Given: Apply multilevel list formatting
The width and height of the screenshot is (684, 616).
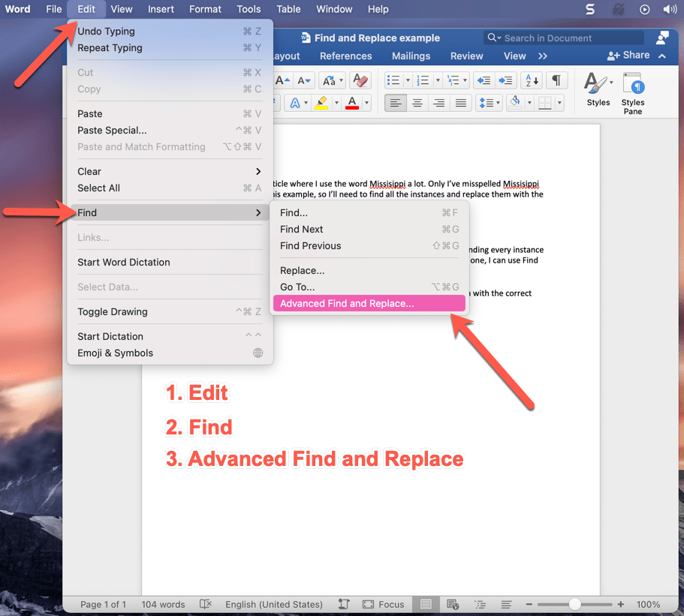Looking at the screenshot, I should [453, 80].
